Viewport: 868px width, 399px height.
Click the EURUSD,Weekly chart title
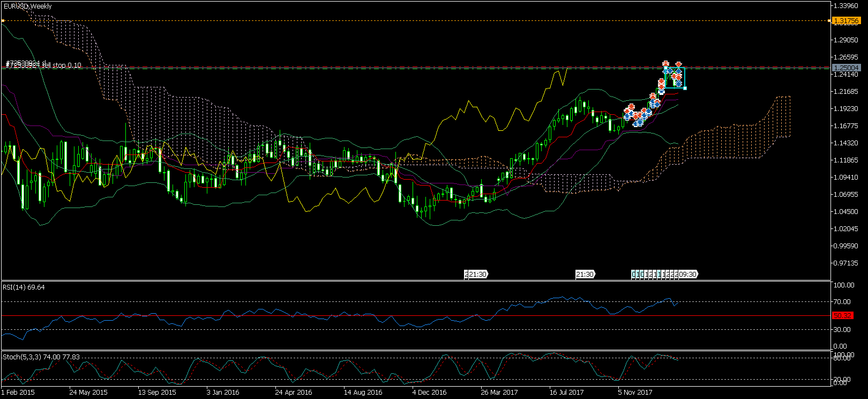(28, 6)
